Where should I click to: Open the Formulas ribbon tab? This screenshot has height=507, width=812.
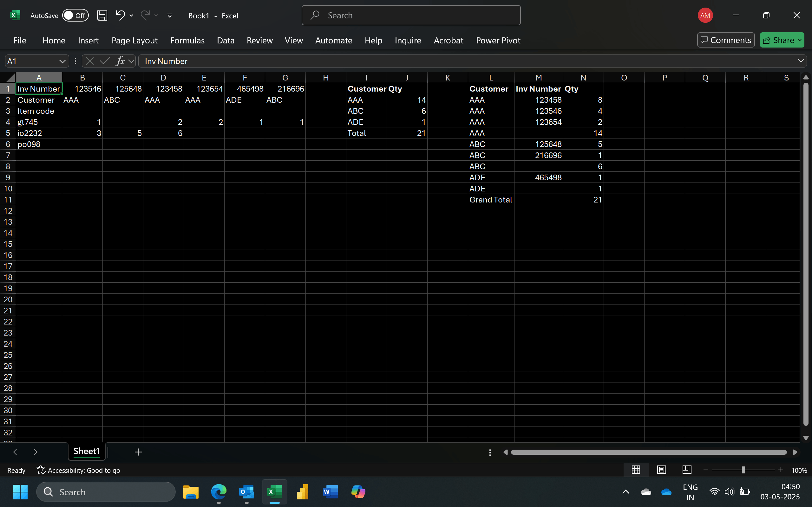tap(187, 40)
